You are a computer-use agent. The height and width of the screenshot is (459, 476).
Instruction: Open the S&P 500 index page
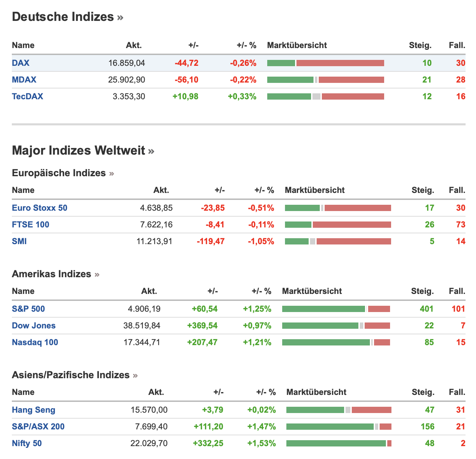point(29,309)
